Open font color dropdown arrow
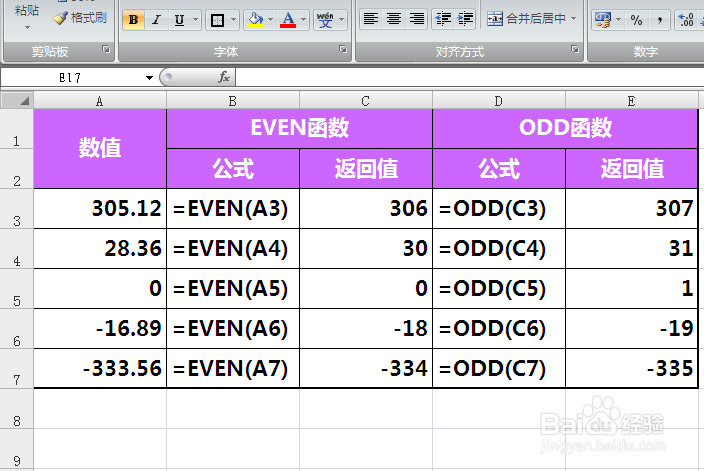 (304, 20)
